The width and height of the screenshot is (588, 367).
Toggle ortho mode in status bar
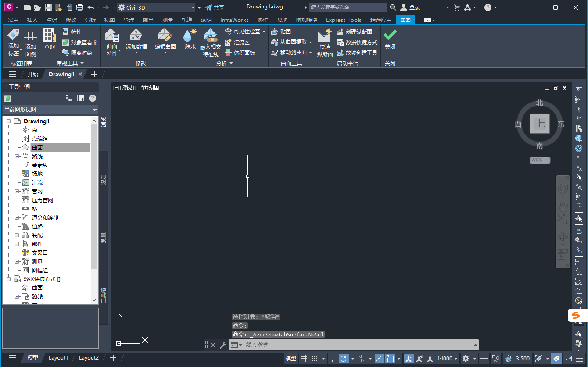(333, 358)
